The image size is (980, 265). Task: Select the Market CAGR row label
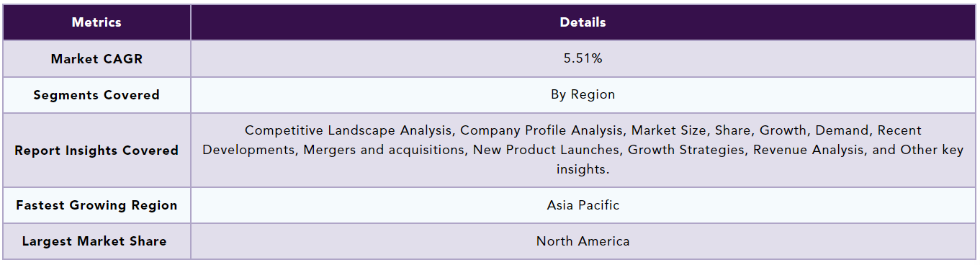click(96, 59)
